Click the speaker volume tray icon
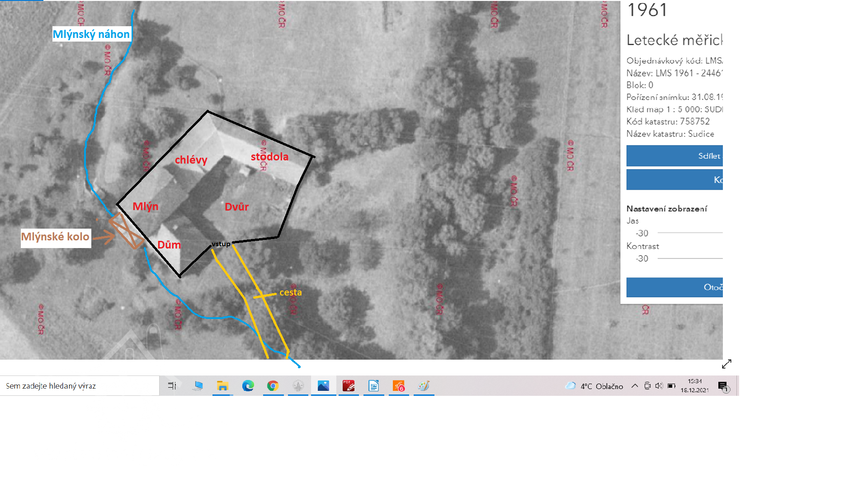 coord(659,386)
